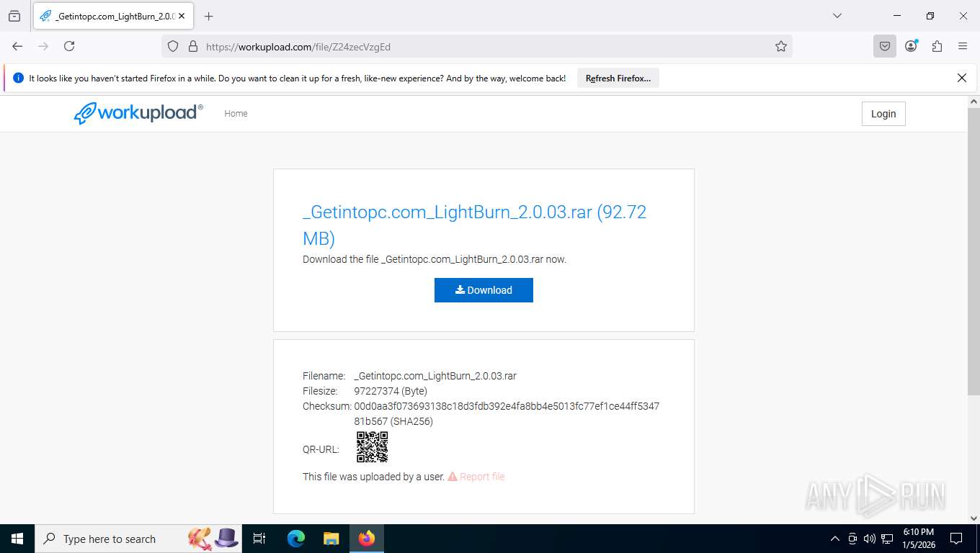Click the scrollbar down arrow
The height and width of the screenshot is (553, 980).
click(x=974, y=518)
